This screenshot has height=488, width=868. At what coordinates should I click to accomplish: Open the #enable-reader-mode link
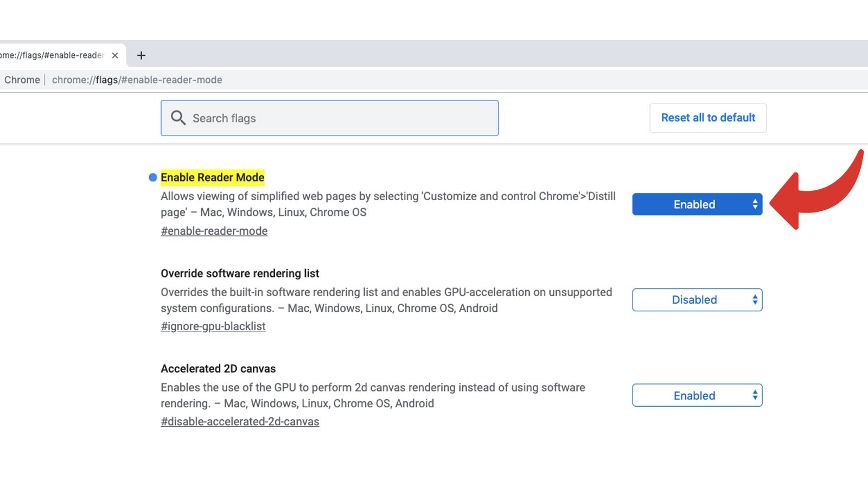214,231
